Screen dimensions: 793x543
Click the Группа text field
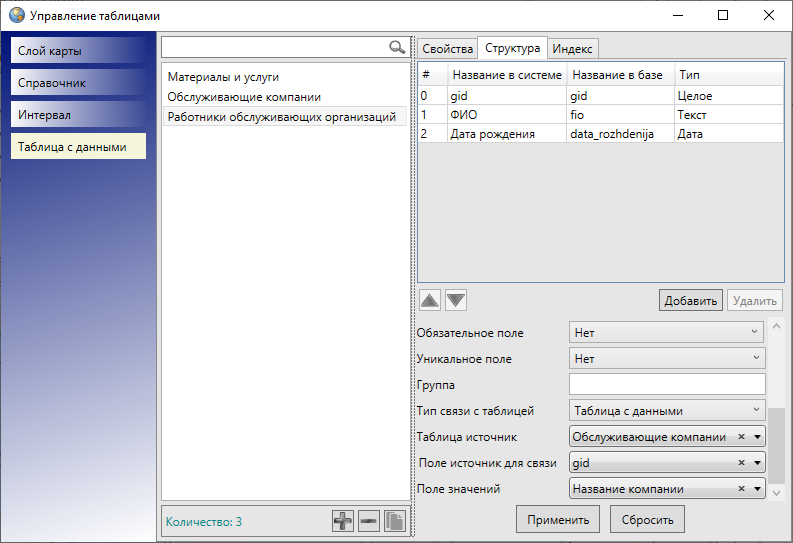click(666, 384)
